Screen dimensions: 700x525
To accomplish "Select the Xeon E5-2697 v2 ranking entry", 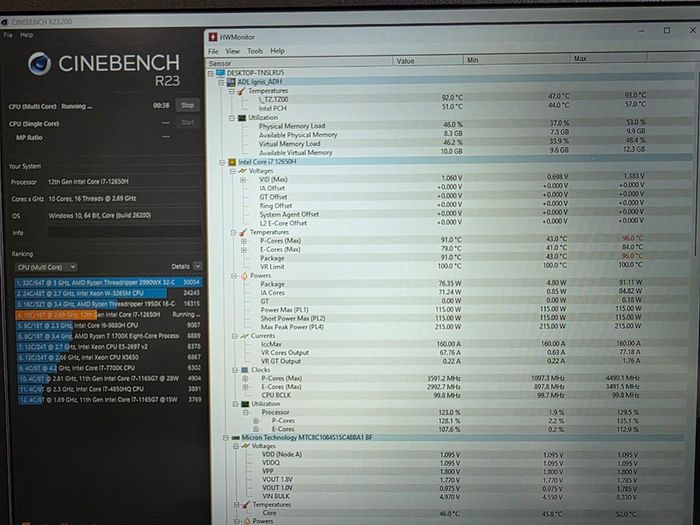I will [109, 347].
